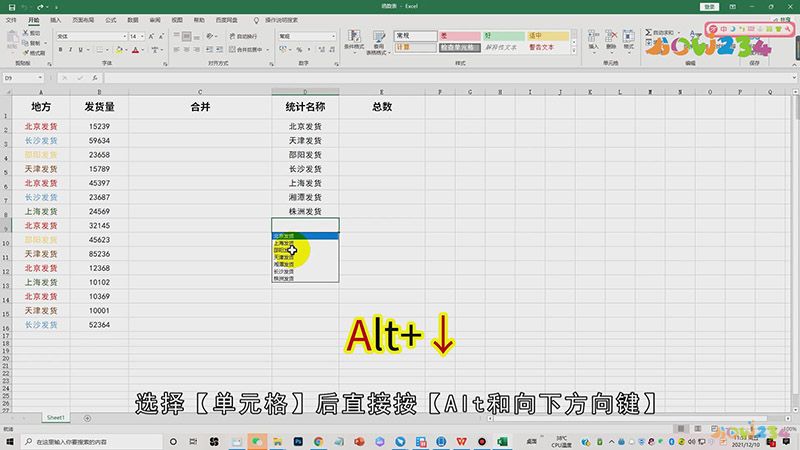Merge and center cells (合并后居中)
Image resolution: width=800 pixels, height=450 pixels.
(246, 49)
